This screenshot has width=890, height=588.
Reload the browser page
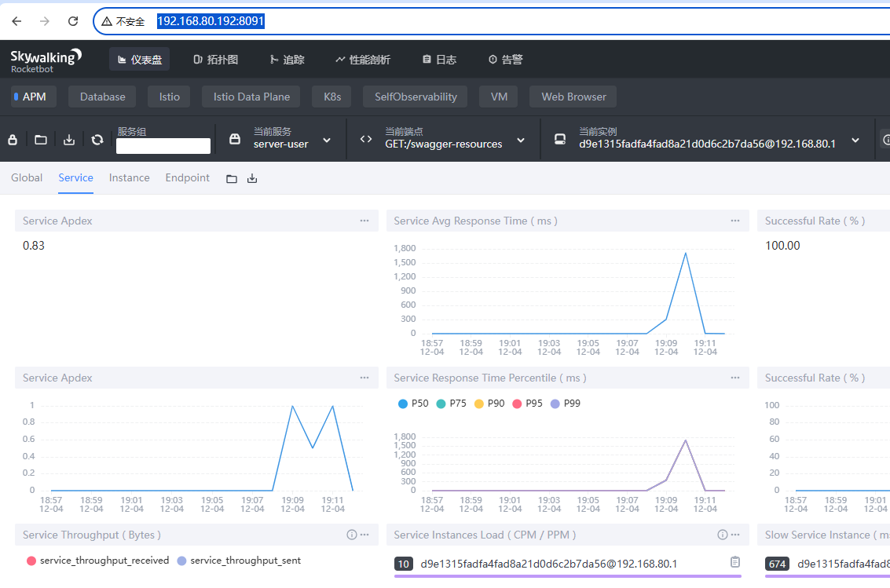(x=73, y=21)
